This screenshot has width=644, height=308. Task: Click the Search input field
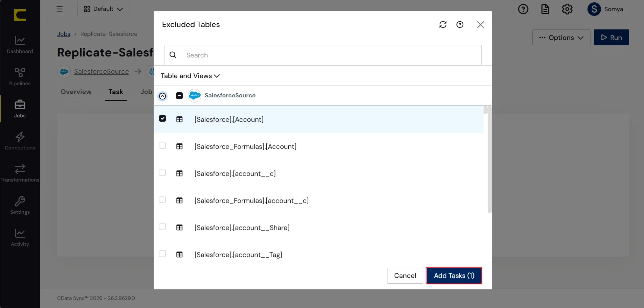[323, 55]
